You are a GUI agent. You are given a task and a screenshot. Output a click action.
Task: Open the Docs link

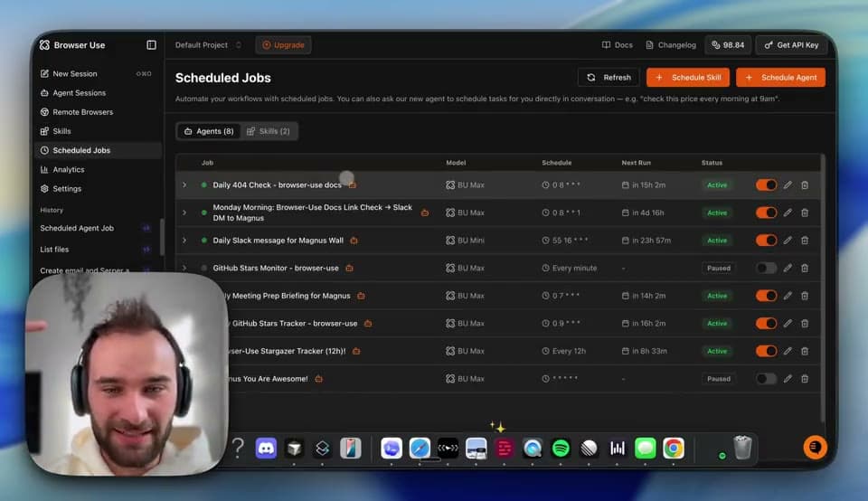pyautogui.click(x=618, y=45)
